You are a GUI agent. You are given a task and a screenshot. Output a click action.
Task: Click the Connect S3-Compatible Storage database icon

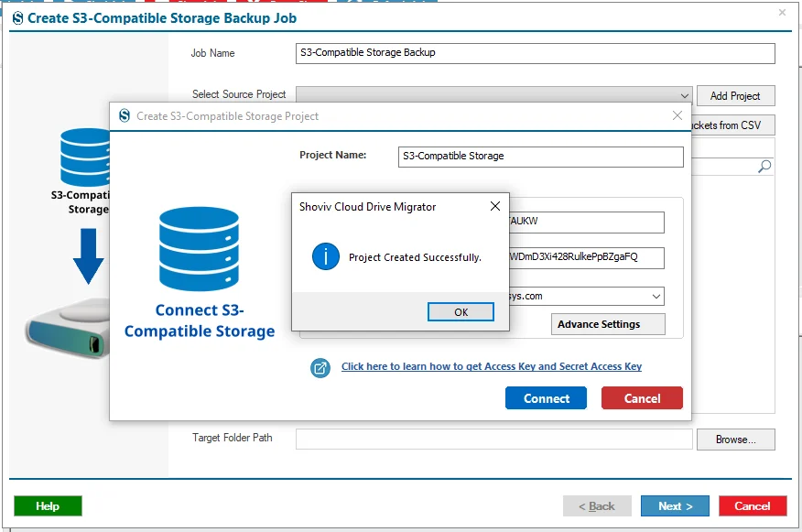(x=199, y=249)
